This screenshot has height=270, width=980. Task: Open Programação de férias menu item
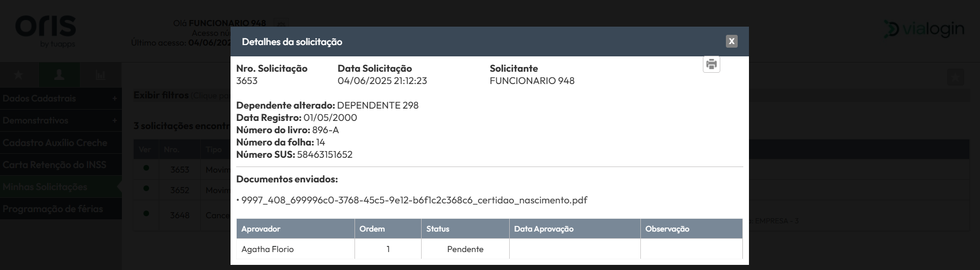click(61, 209)
